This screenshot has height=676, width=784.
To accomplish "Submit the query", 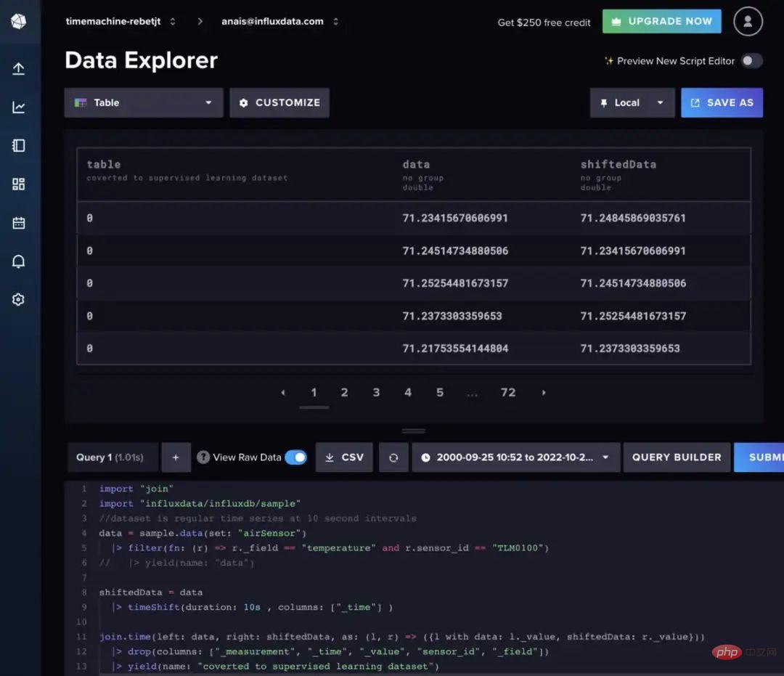I will pos(759,457).
